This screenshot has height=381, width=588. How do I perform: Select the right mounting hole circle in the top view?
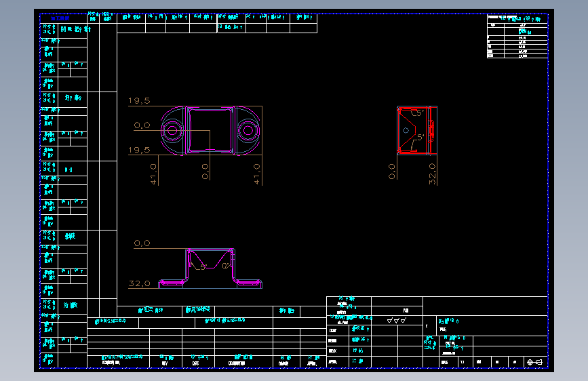click(x=248, y=130)
